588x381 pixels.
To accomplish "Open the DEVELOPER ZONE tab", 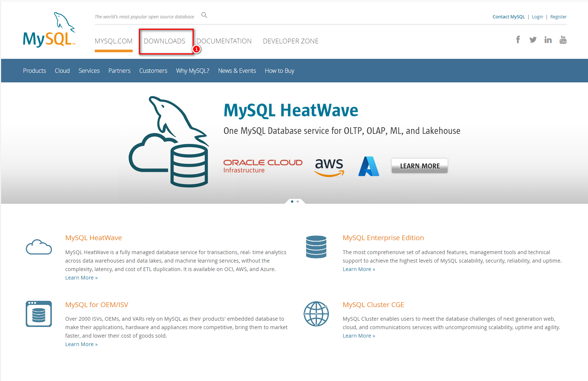I will point(291,41).
